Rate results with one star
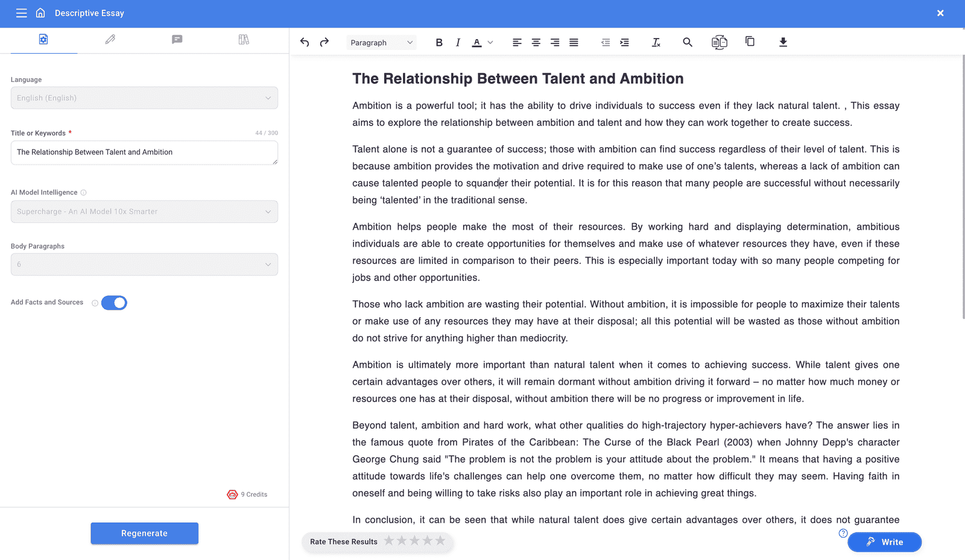The width and height of the screenshot is (965, 560). 389,541
